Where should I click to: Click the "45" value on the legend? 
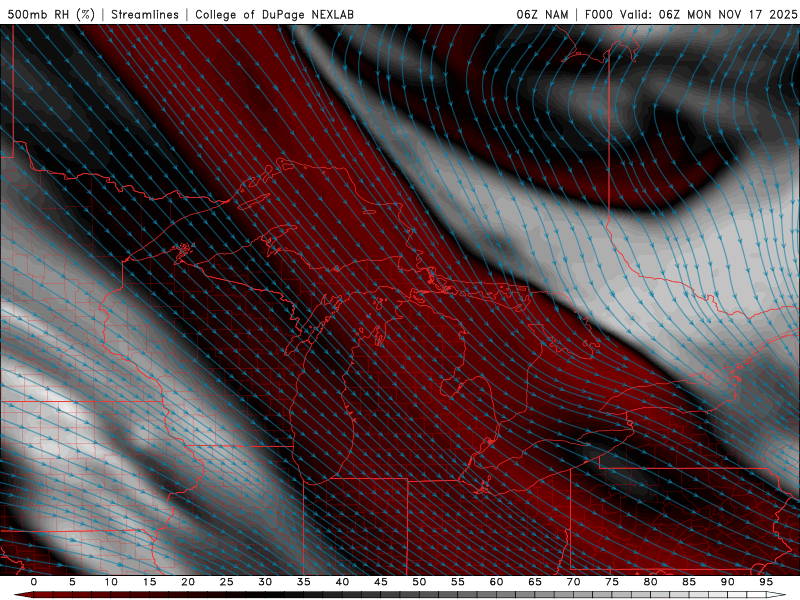381,582
